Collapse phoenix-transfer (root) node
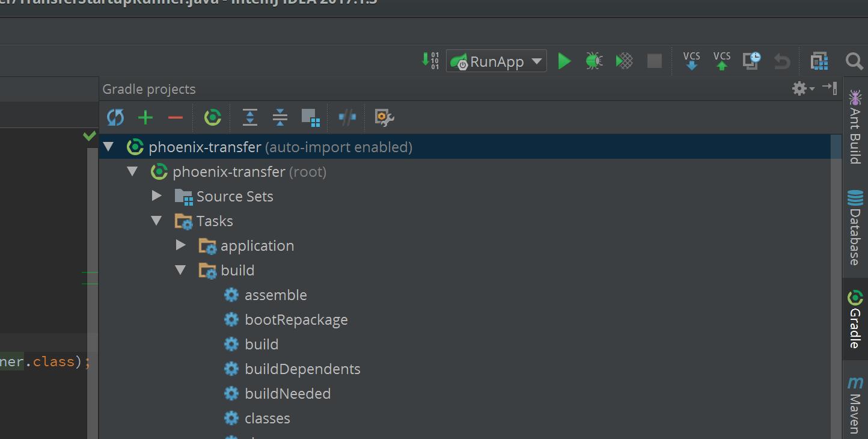 [x=132, y=171]
